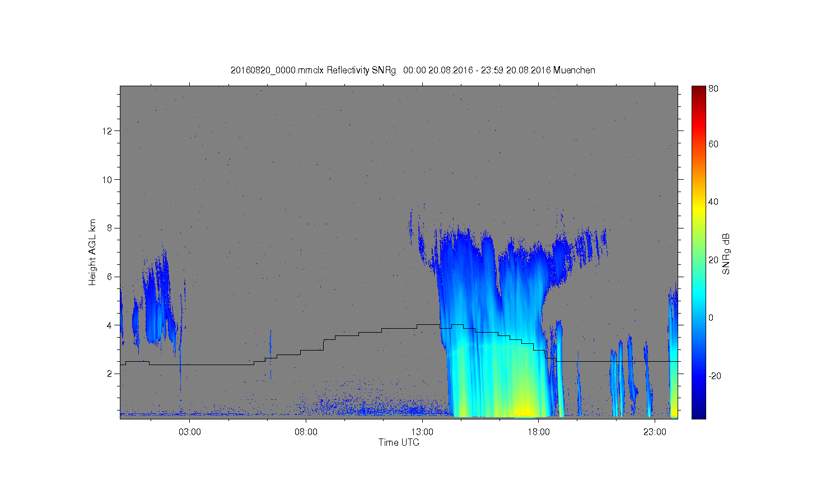
Task: Click the 23:00 time tick label
Action: (655, 432)
